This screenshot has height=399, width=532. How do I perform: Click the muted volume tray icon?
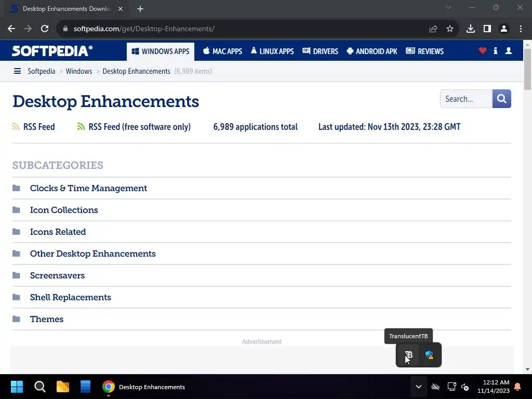click(465, 387)
